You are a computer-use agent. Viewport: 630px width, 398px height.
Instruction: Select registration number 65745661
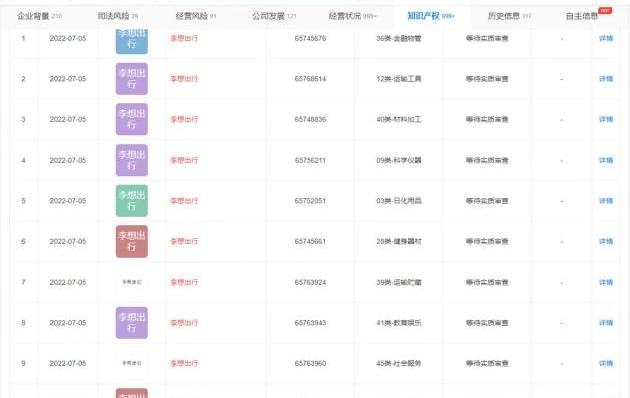[310, 241]
